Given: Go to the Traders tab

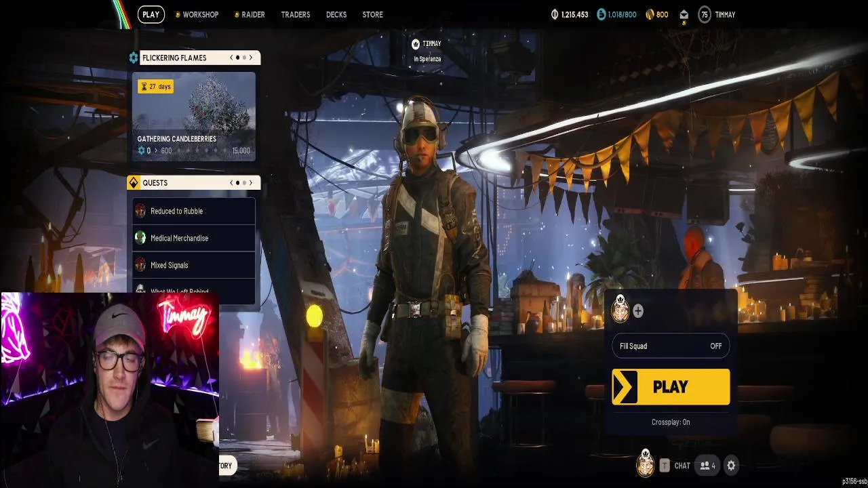Looking at the screenshot, I should click(x=296, y=14).
